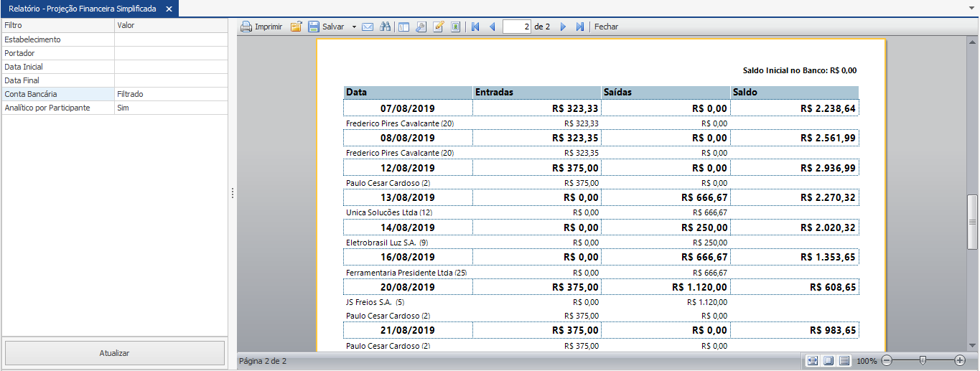
Task: Open tab list dropdown at top right
Action: [971, 8]
